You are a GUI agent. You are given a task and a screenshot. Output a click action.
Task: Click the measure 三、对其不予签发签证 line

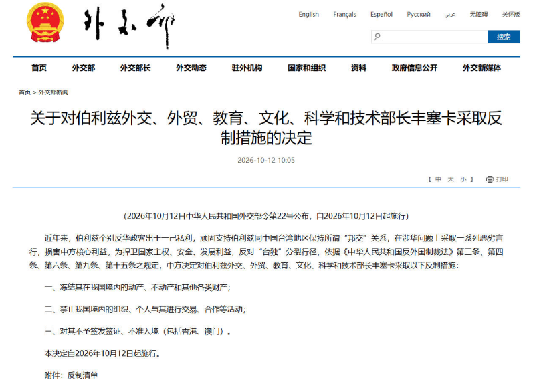tap(138, 331)
